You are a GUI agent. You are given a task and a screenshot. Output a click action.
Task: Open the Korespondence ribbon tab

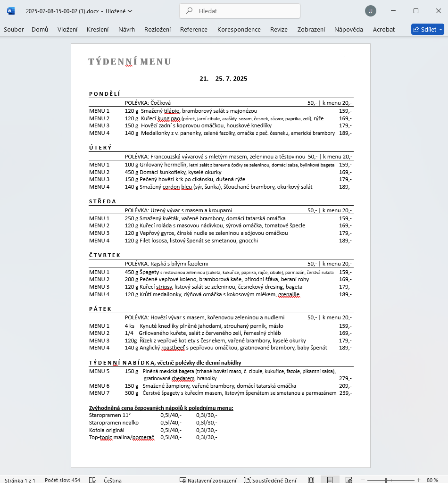point(239,29)
